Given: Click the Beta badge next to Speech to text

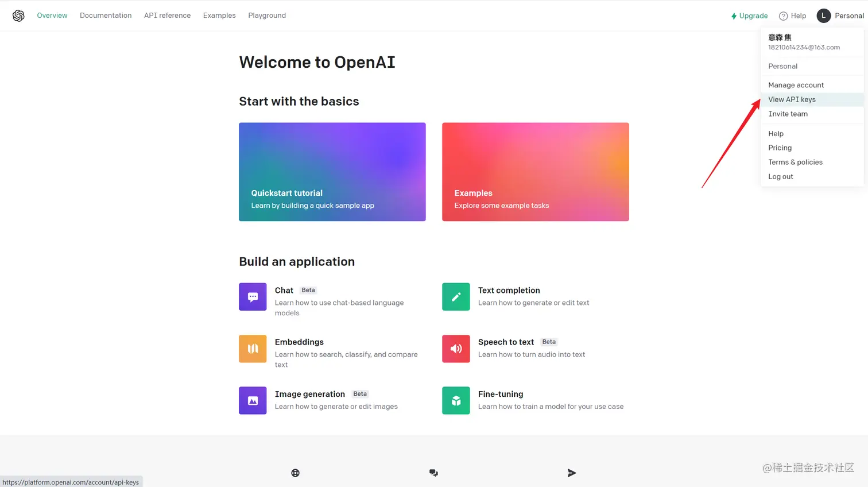Looking at the screenshot, I should (549, 342).
